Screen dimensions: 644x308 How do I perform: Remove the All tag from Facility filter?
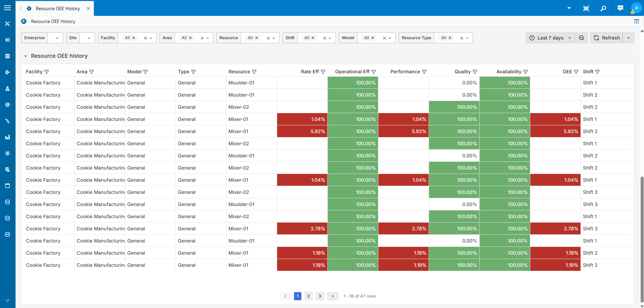pos(134,38)
